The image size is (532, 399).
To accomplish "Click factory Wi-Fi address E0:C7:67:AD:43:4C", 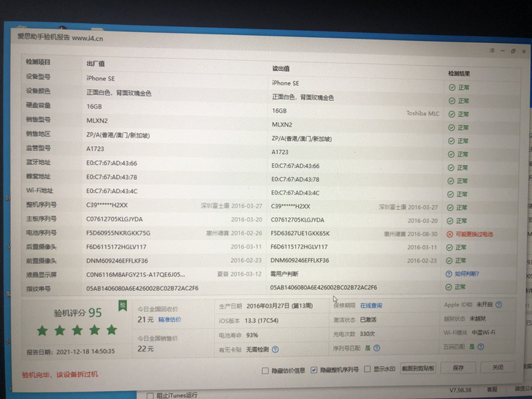I will pos(112,191).
